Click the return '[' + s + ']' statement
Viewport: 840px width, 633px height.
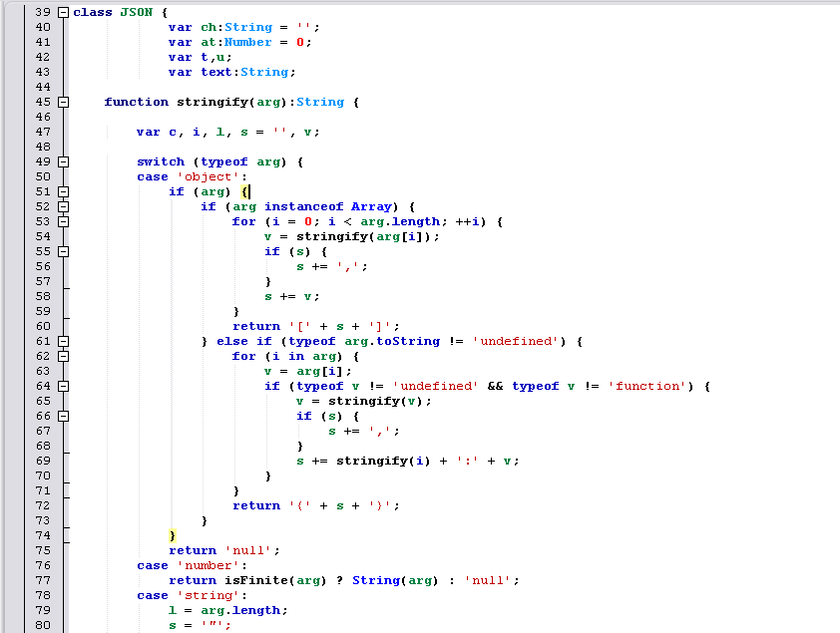(x=316, y=326)
